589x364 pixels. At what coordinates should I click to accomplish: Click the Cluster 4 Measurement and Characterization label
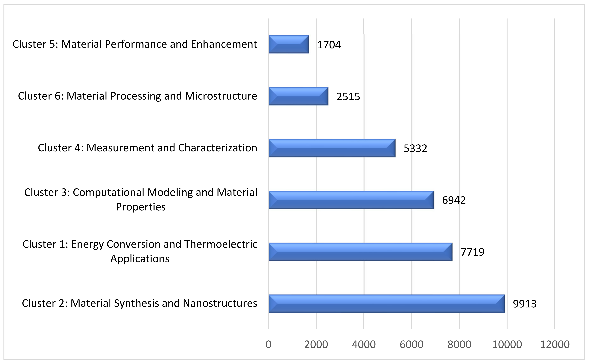(147, 148)
